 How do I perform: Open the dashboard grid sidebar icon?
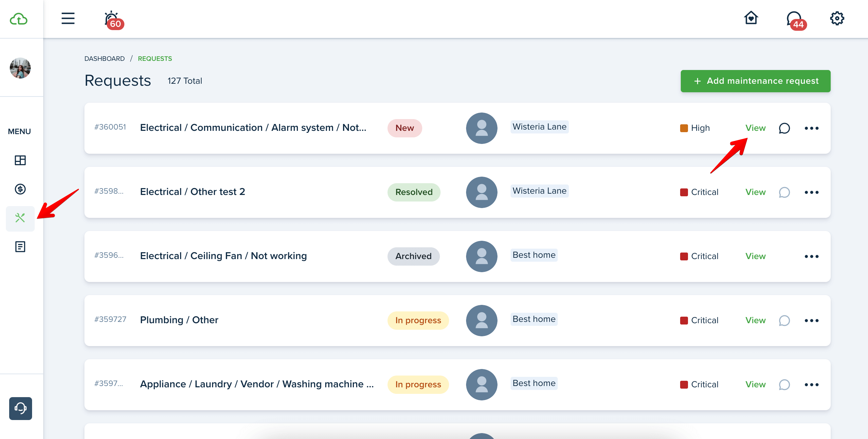coord(20,160)
